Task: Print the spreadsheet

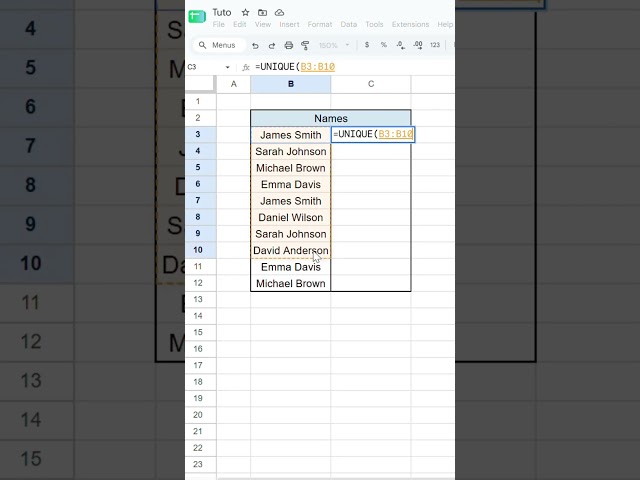Action: 289,45
